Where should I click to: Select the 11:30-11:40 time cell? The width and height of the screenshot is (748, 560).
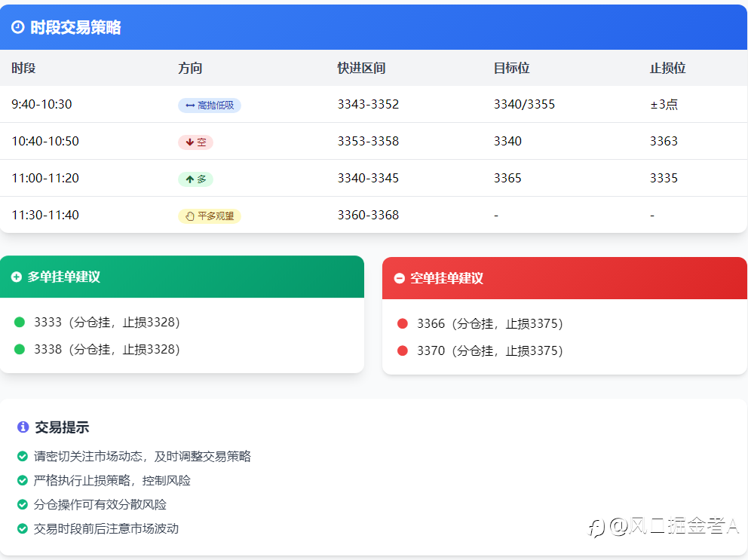tap(45, 215)
